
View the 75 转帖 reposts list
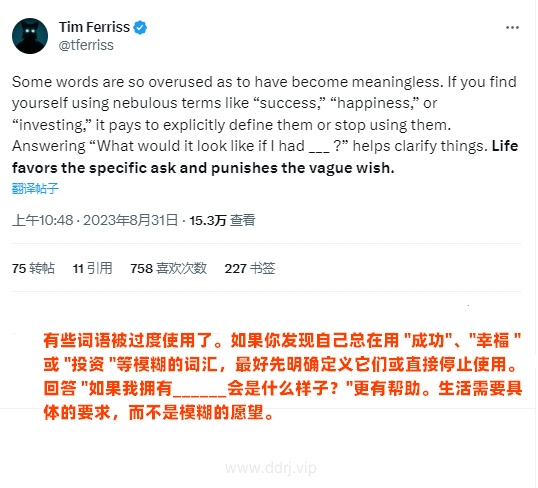[33, 268]
